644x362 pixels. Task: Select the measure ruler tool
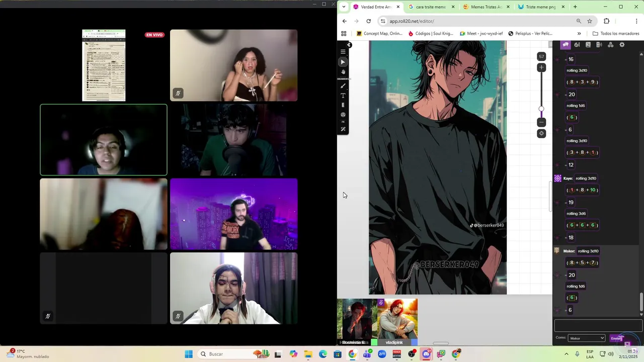click(343, 105)
